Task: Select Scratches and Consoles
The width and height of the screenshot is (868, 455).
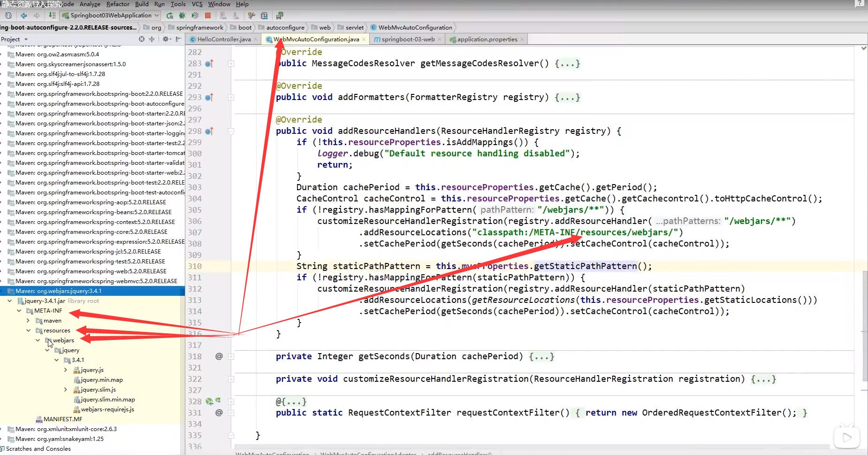Action: 35,449
